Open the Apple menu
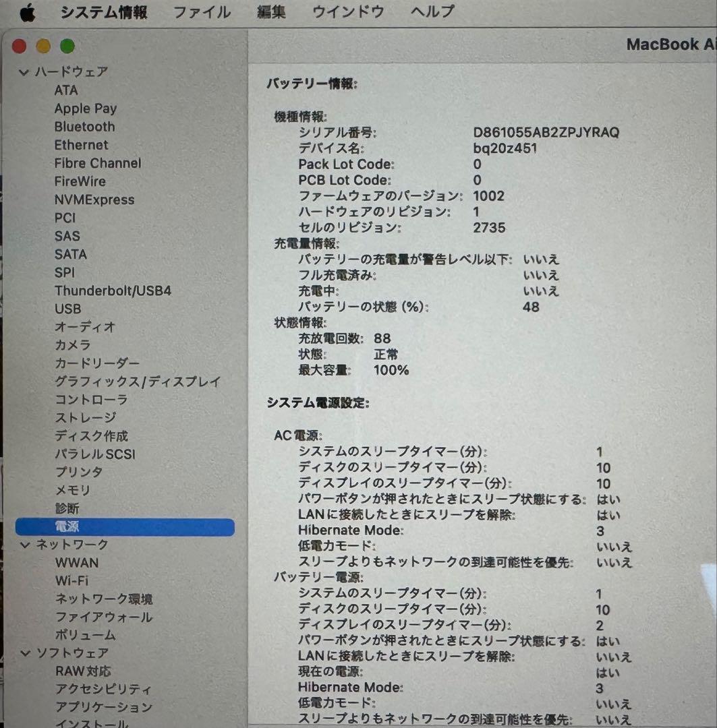Viewport: 717px width, 728px height. (x=28, y=13)
